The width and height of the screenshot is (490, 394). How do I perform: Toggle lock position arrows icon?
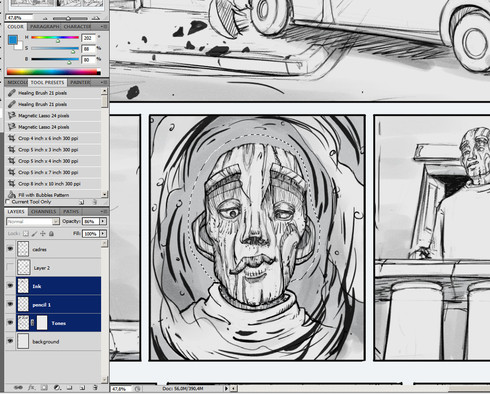(43, 234)
